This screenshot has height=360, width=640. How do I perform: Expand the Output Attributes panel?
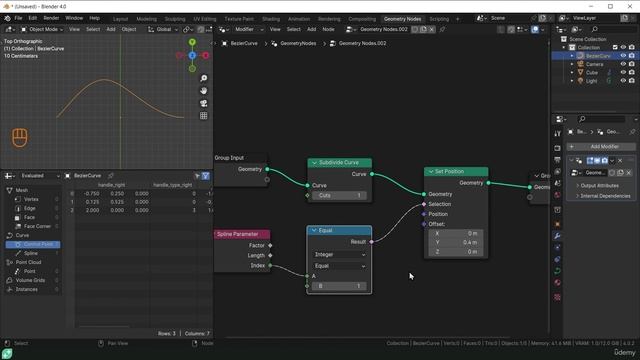(x=599, y=186)
